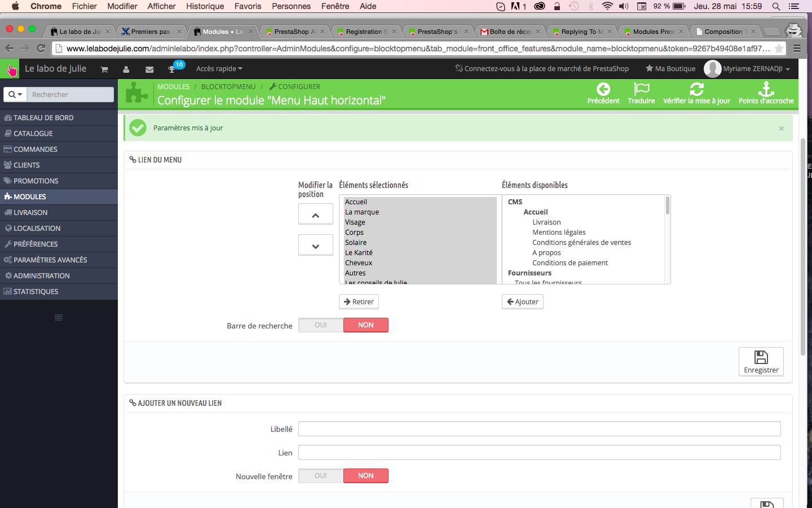Open Chrome's hamburger menu icon
The height and width of the screenshot is (508, 812).
(x=797, y=49)
